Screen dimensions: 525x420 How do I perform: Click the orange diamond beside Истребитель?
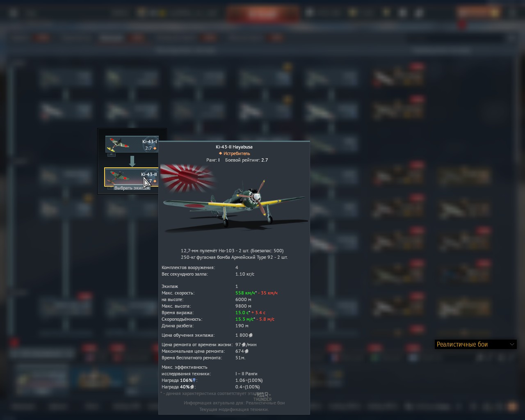[220, 153]
